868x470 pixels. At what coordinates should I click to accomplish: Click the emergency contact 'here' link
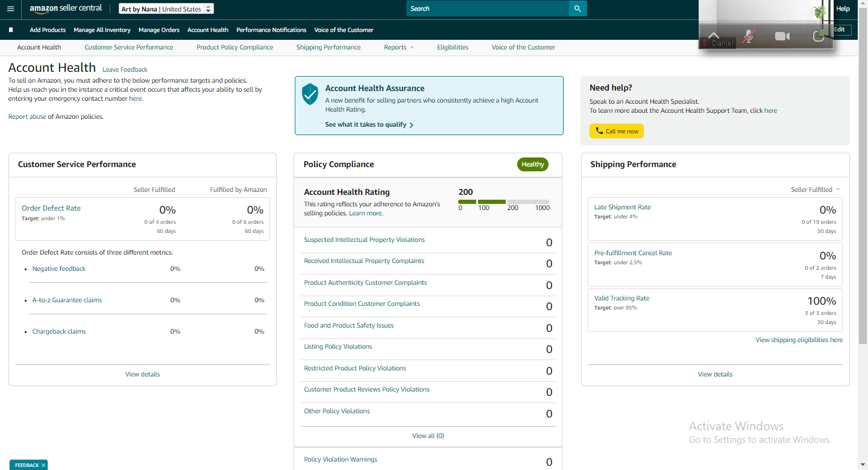(x=136, y=98)
